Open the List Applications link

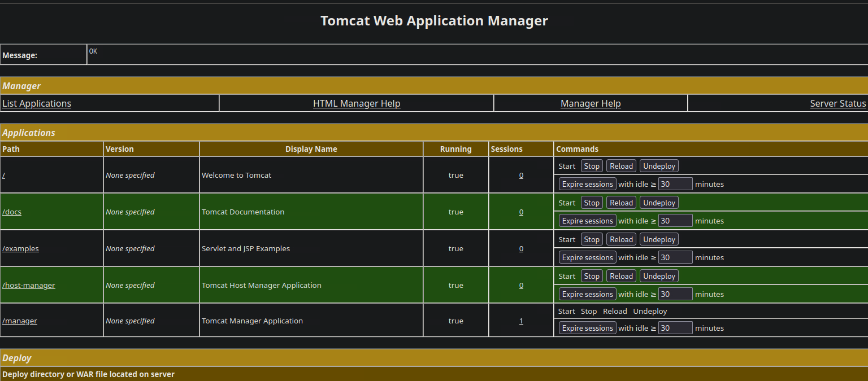37,103
